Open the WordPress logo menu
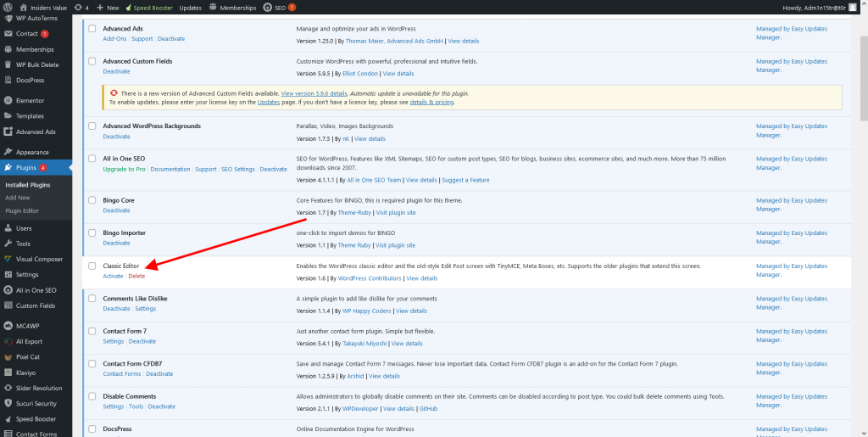Viewport: 868px width, 437px height. tap(8, 8)
